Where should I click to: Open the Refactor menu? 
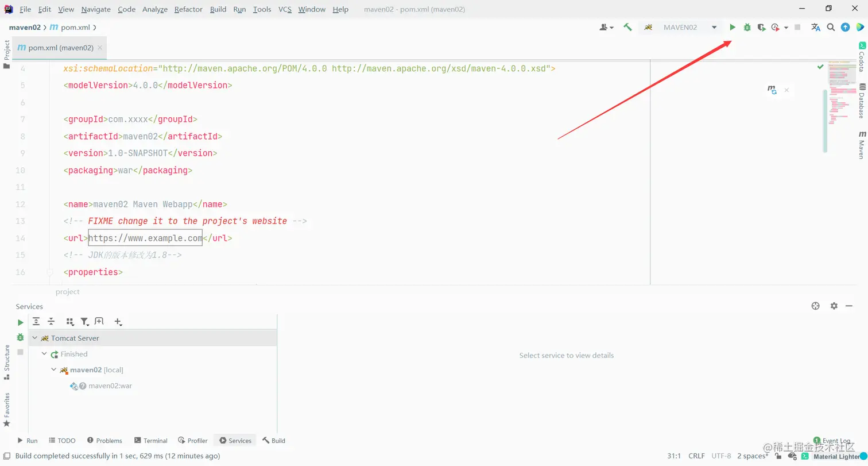point(188,9)
